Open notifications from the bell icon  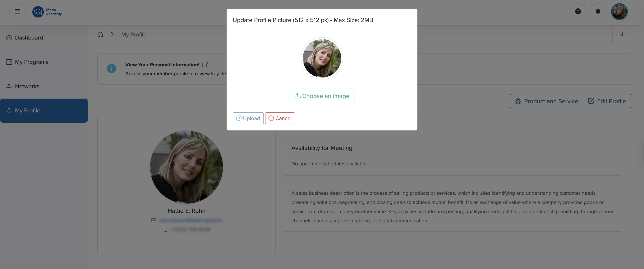[x=598, y=12]
